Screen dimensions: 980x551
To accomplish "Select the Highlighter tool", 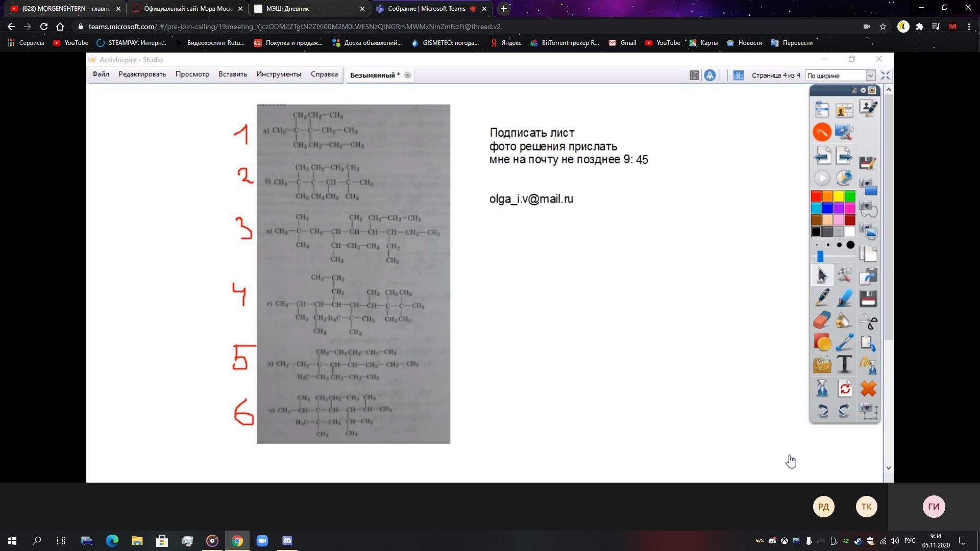I will [844, 297].
